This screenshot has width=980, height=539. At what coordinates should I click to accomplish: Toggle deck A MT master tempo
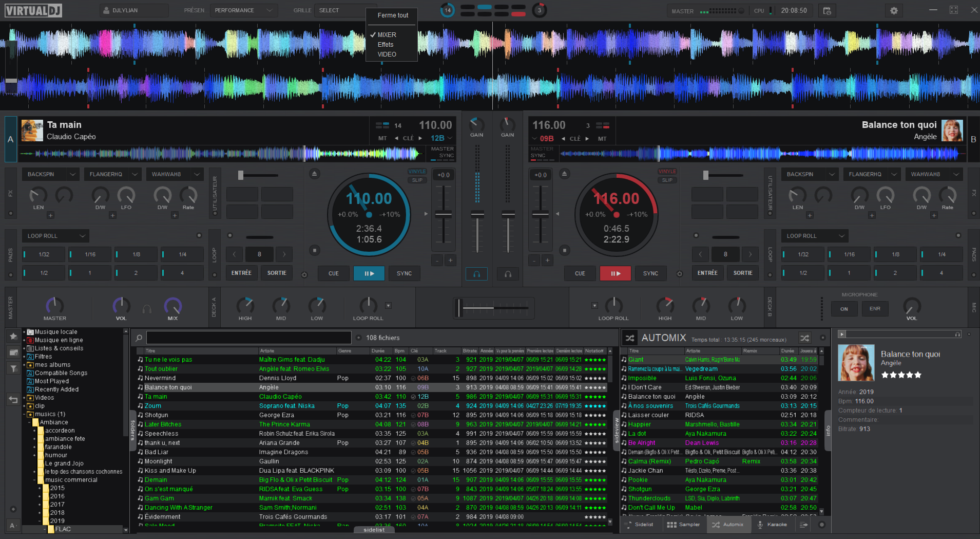382,138
